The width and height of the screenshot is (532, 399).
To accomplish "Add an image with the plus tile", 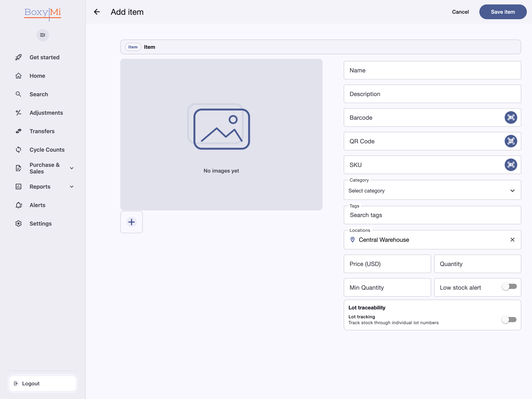I will tap(132, 222).
